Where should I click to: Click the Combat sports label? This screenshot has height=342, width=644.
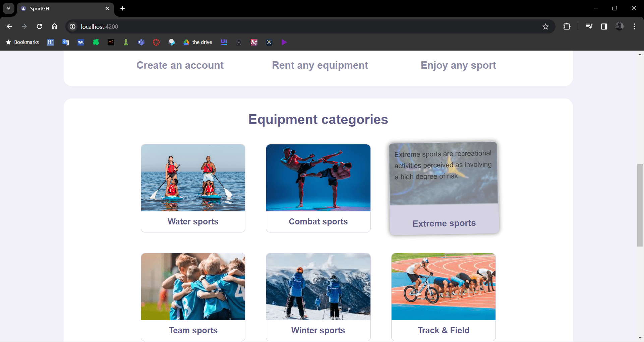coord(318,222)
